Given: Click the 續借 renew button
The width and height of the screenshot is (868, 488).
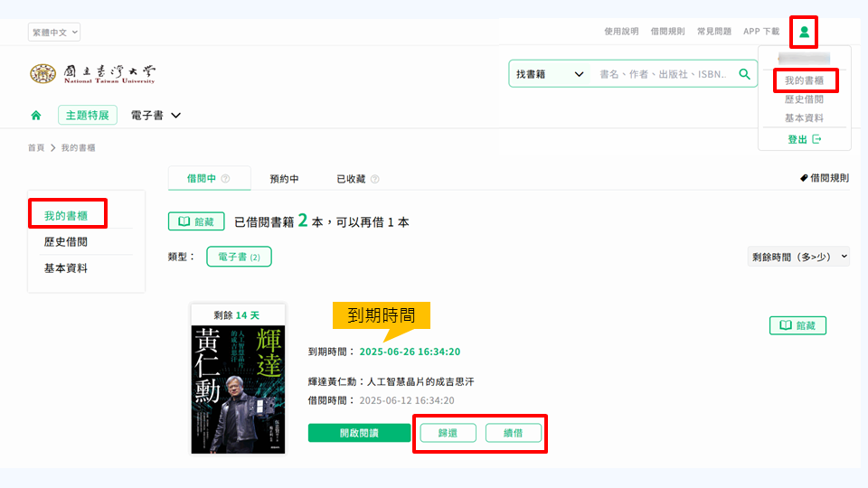Looking at the screenshot, I should [514, 433].
